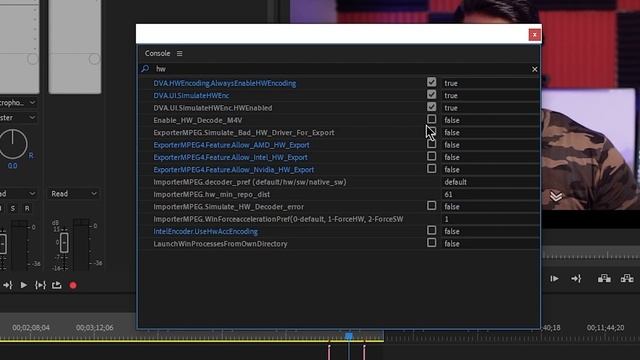Viewport: 640px width, 360px height.
Task: Click the search magnifier icon in Console
Action: click(145, 69)
